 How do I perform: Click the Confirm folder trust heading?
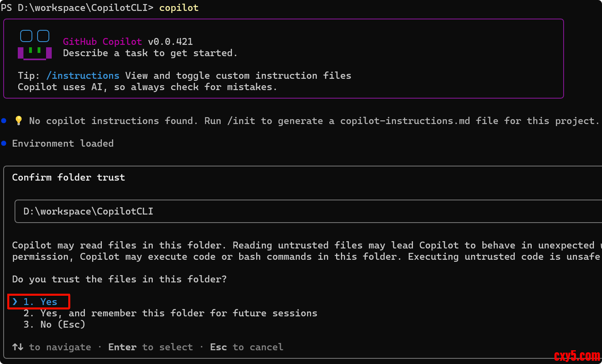[68, 177]
